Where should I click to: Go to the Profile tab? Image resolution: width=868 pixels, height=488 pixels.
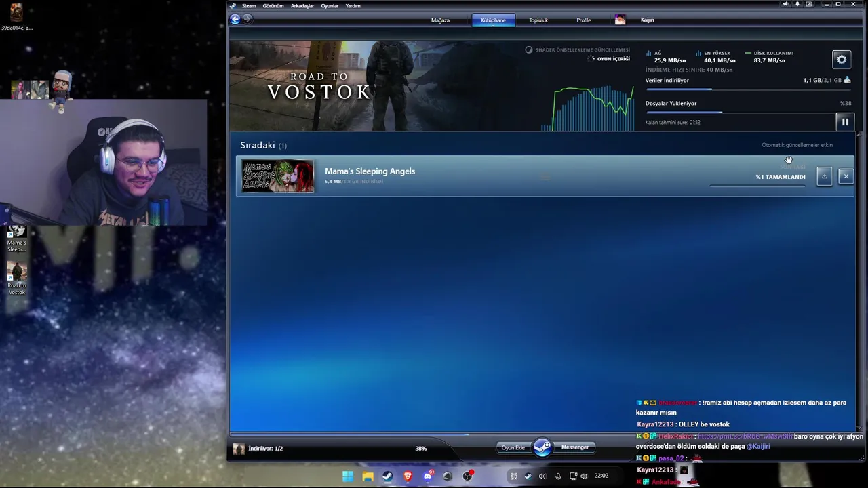tap(584, 20)
